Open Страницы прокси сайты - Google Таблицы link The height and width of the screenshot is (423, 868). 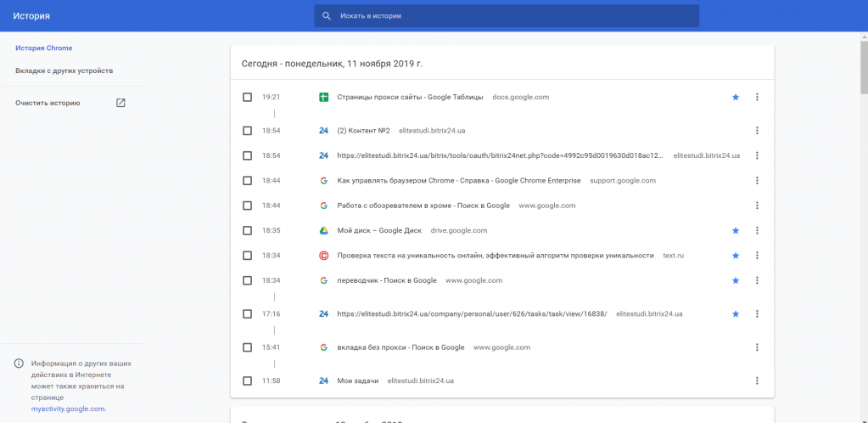point(410,97)
